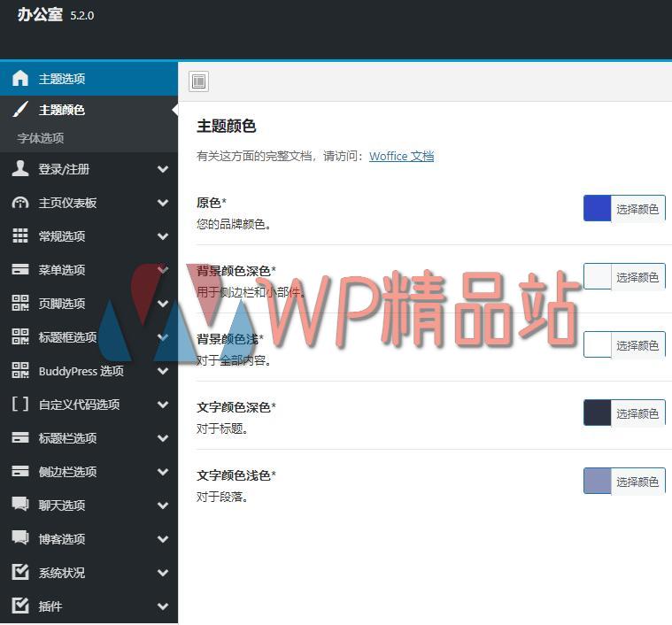The width and height of the screenshot is (672, 625).
Task: Click the card icon beside 标题栏选项
Action: click(x=20, y=437)
